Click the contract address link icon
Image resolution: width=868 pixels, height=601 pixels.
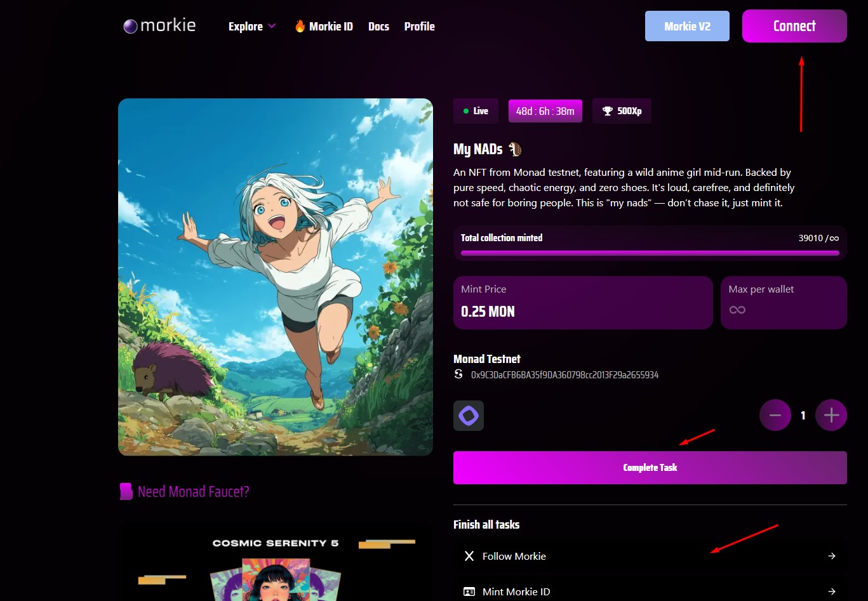click(459, 375)
